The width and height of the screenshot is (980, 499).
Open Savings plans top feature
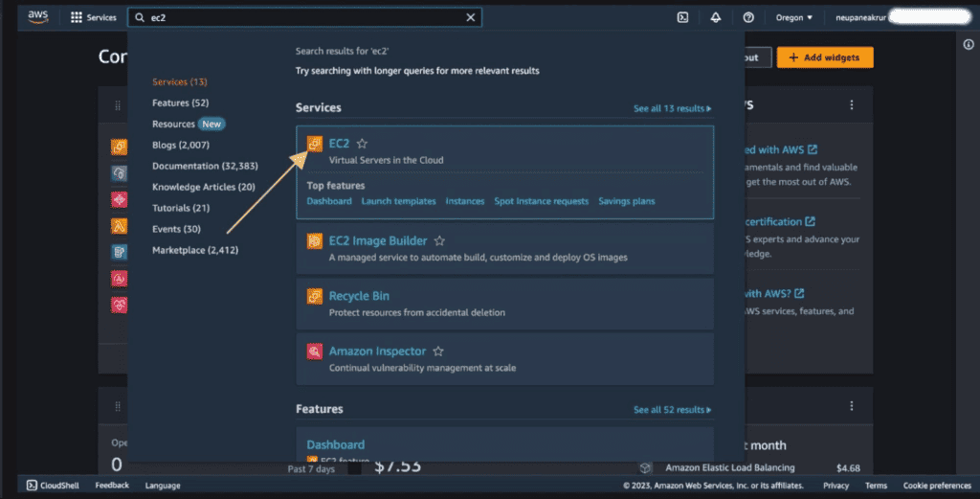pyautogui.click(x=627, y=201)
